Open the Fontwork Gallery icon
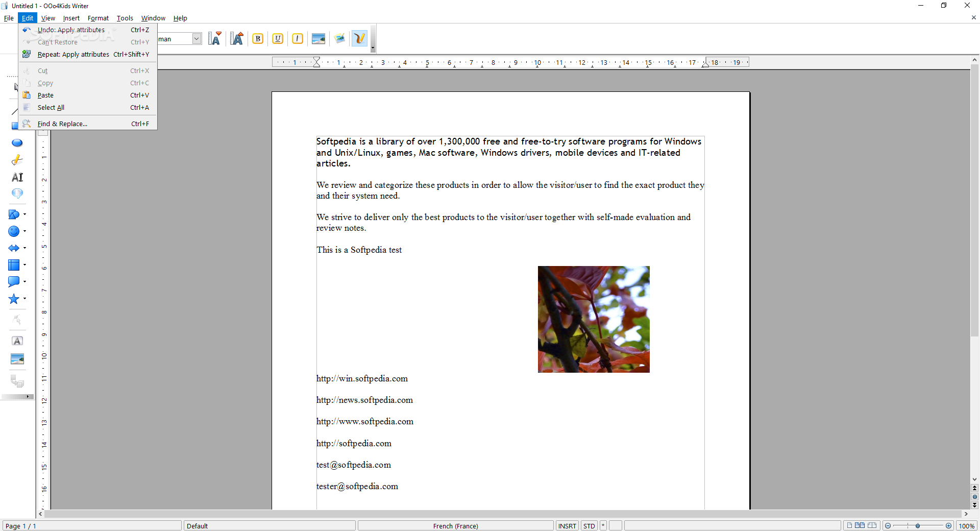The width and height of the screenshot is (980, 531). tap(17, 341)
